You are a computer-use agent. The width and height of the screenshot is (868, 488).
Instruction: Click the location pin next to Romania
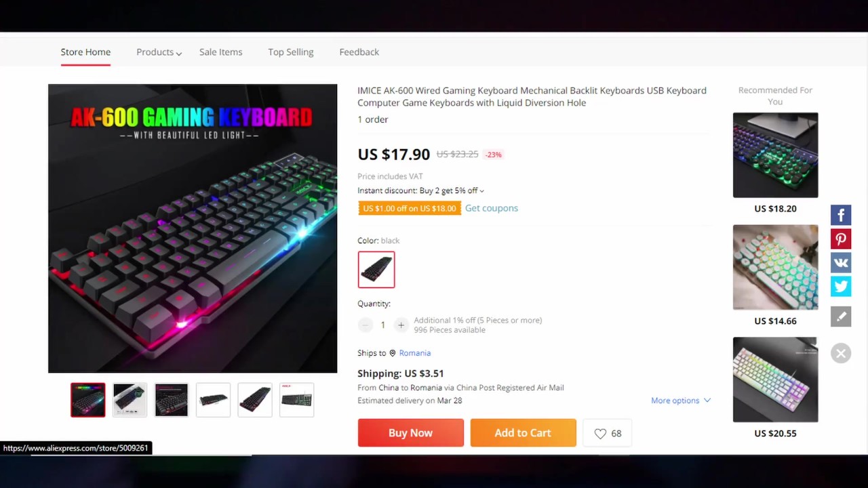click(x=392, y=353)
